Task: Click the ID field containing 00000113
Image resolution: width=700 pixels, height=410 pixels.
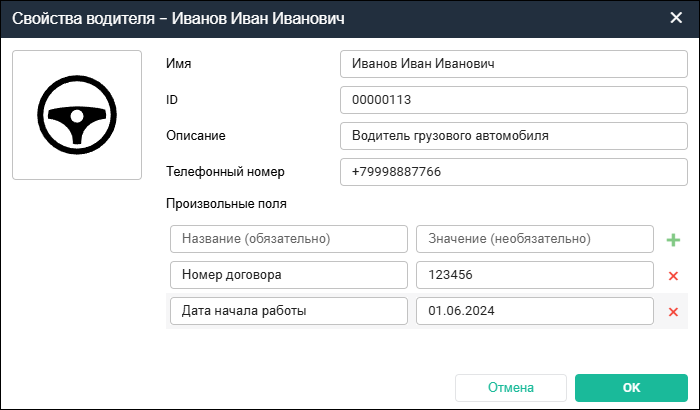Action: coord(513,100)
